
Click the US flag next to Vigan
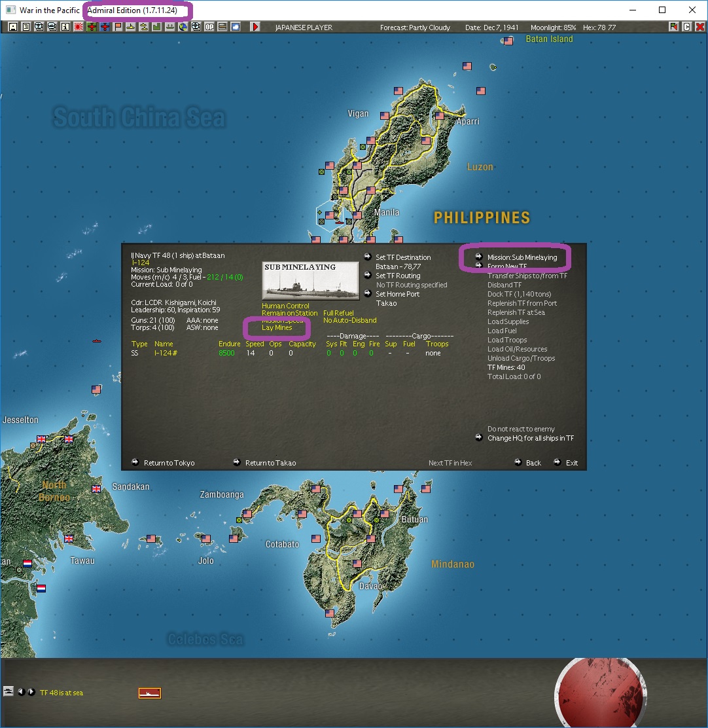click(x=385, y=116)
